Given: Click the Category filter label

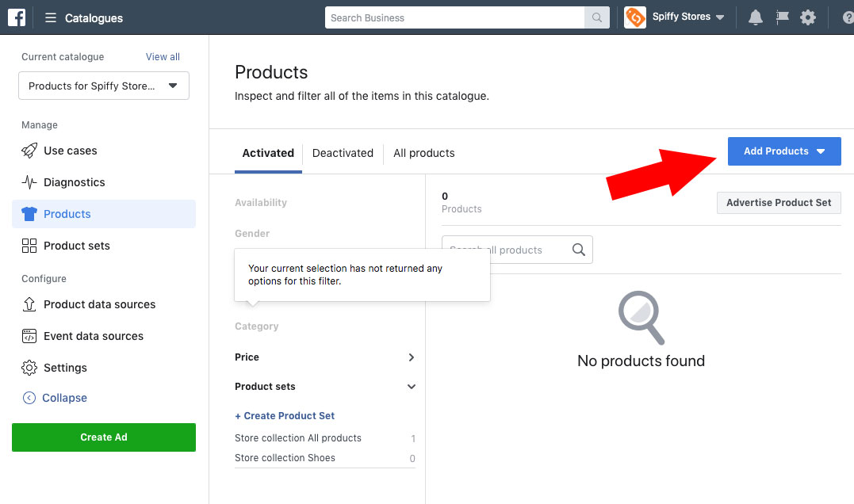Looking at the screenshot, I should pos(257,326).
